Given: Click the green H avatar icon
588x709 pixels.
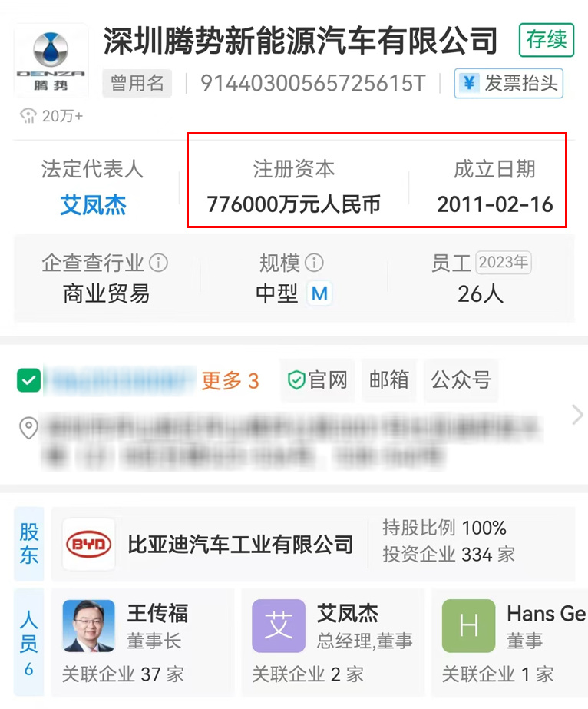Looking at the screenshot, I should point(469,626).
